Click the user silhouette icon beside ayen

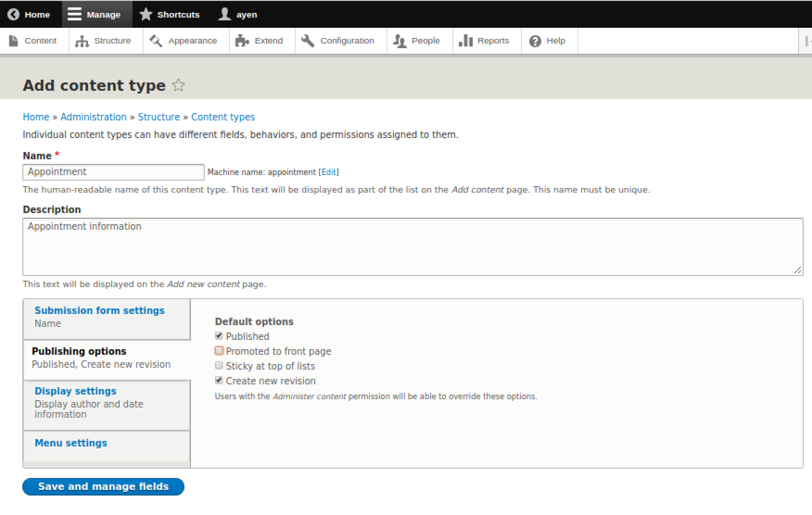(x=225, y=14)
